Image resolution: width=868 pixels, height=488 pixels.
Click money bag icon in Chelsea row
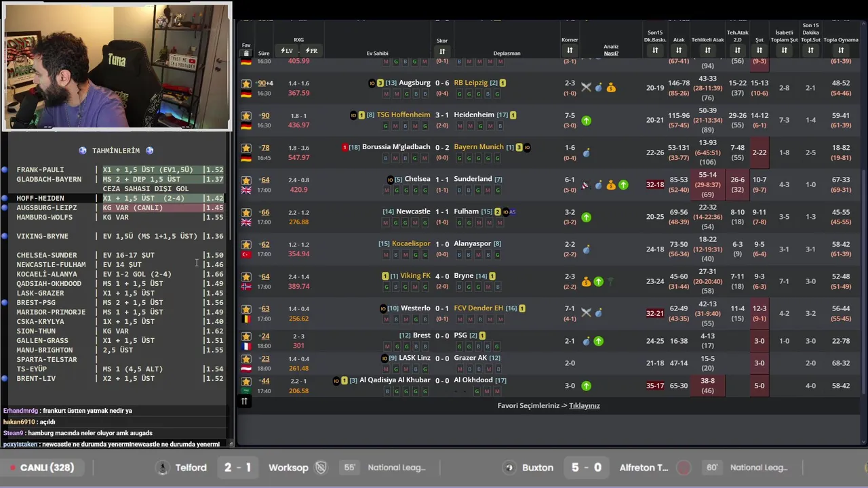tap(611, 185)
